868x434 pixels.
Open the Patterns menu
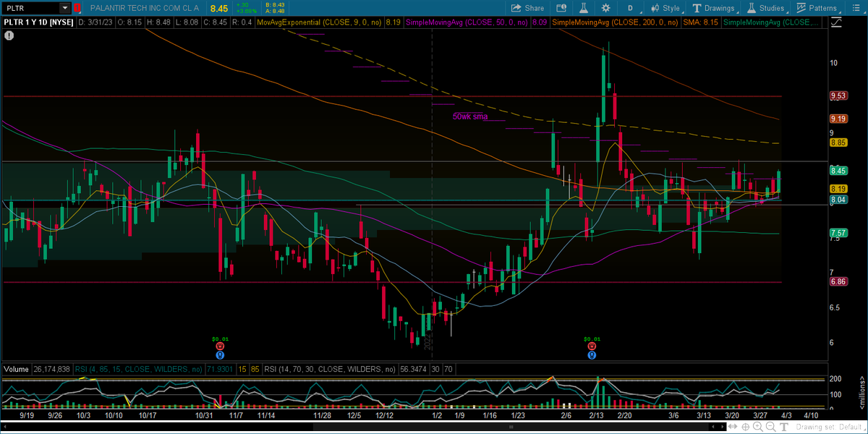(816, 8)
